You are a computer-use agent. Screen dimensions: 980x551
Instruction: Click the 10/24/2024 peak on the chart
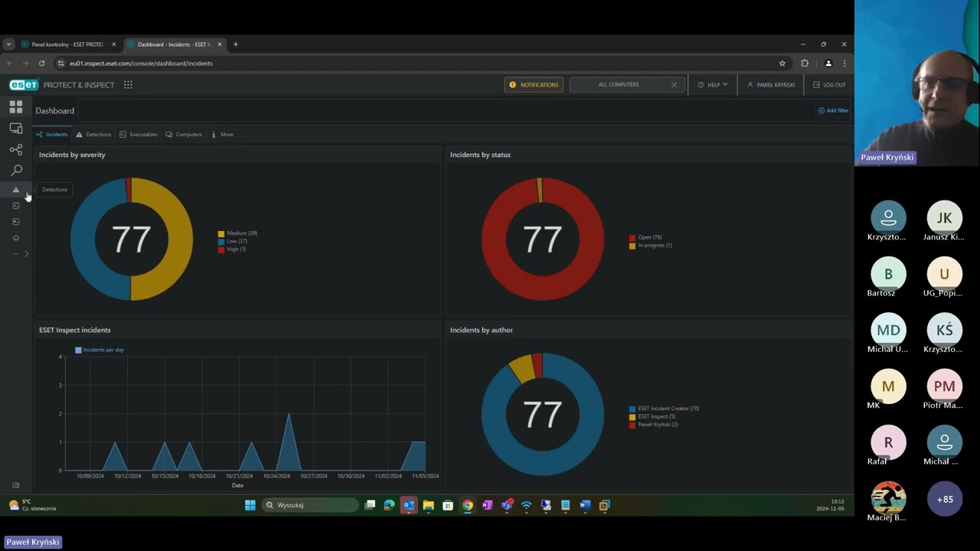tap(289, 414)
